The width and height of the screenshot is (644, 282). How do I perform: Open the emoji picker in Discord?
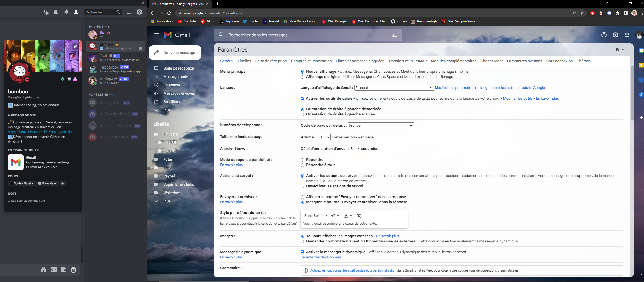[73, 270]
